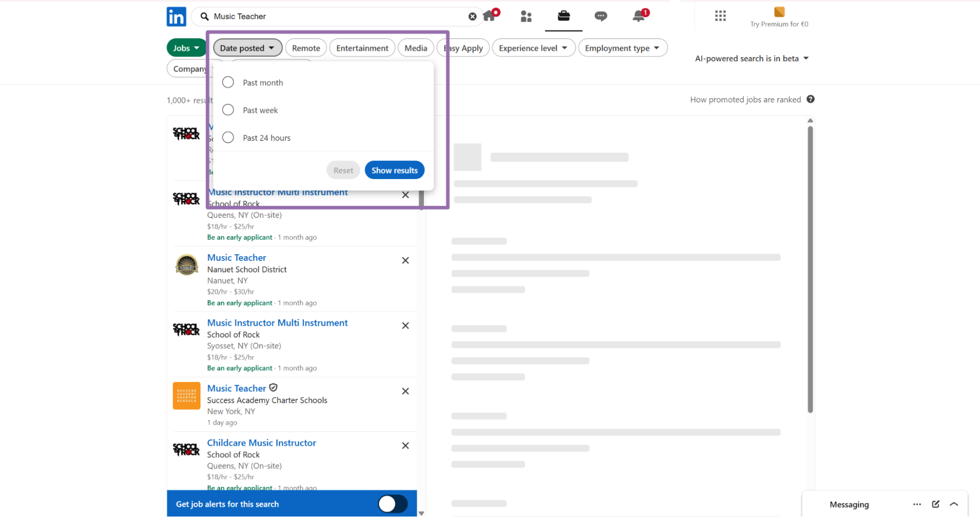Expand the Messaging panel chevron

coord(954,504)
